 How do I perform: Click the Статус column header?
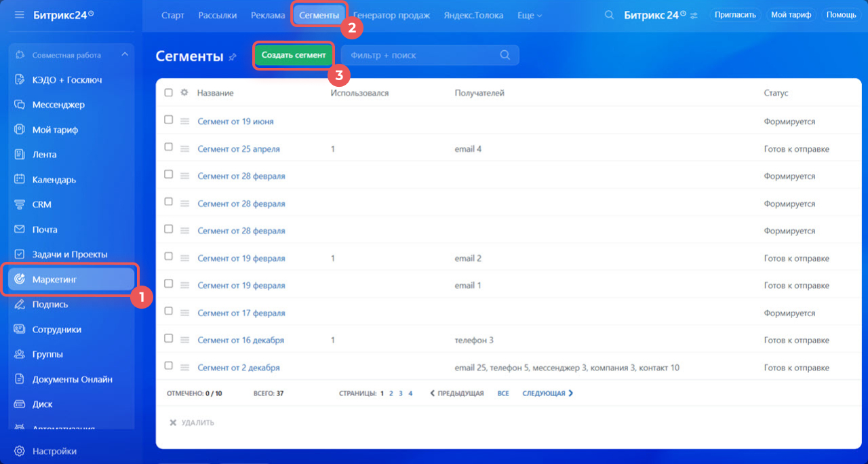776,93
